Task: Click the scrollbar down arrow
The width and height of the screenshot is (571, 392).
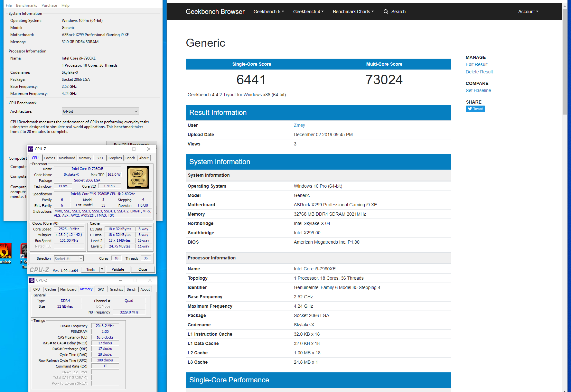Action: (x=565, y=390)
